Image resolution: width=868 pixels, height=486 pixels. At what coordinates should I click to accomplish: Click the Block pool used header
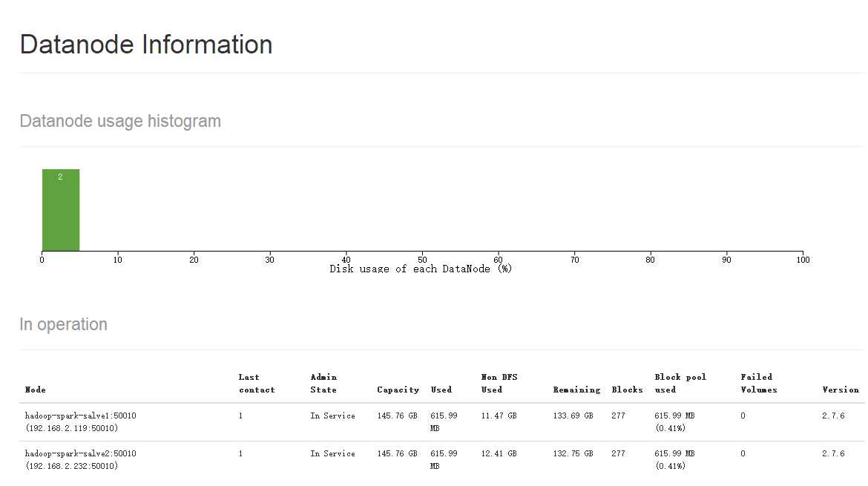tap(680, 383)
